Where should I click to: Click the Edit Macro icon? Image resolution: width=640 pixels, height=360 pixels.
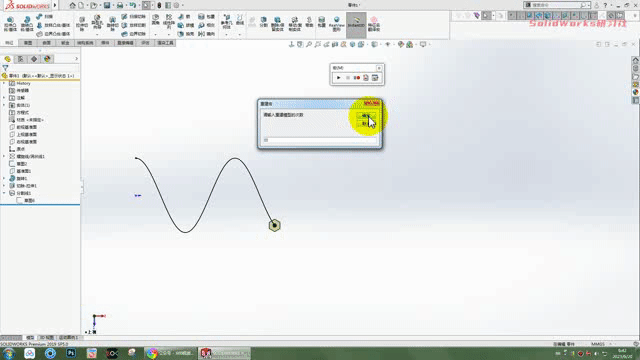375,78
